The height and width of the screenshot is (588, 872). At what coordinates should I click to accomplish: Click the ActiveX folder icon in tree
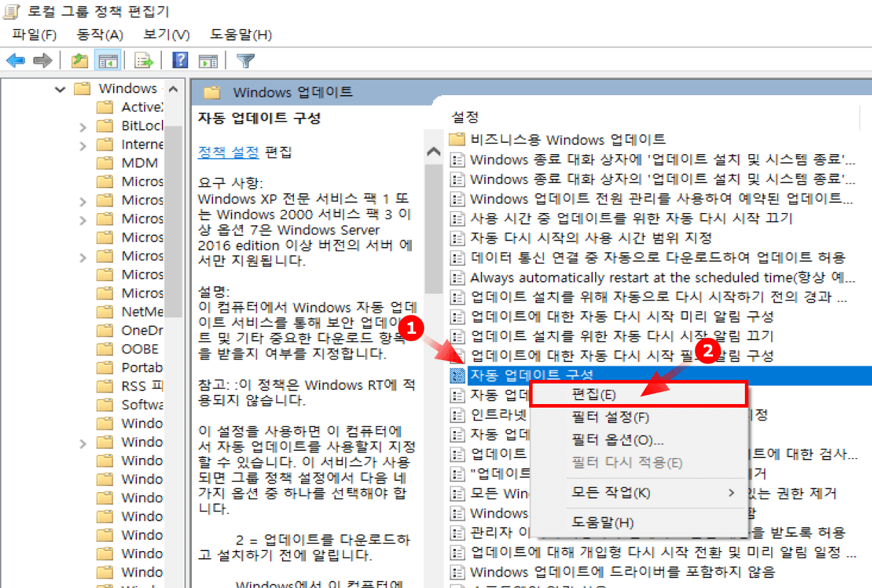pyautogui.click(x=105, y=107)
